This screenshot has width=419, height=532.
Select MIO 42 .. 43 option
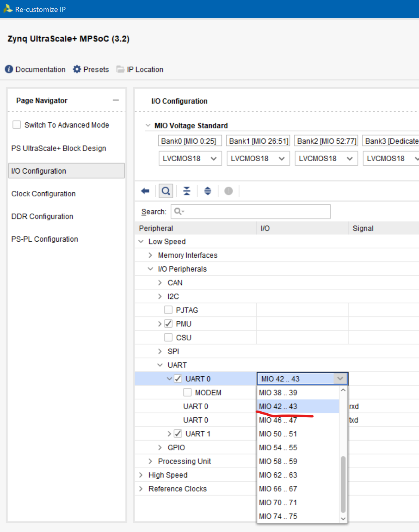298,406
